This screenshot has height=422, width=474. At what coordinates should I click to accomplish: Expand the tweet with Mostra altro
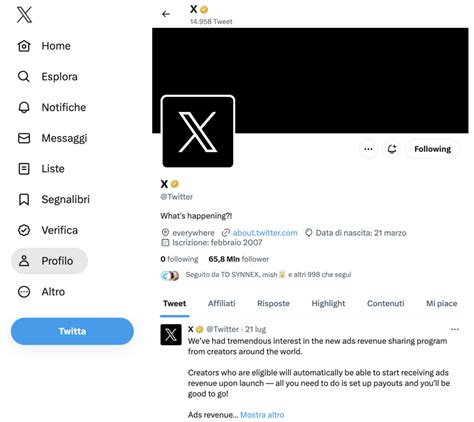point(262,415)
